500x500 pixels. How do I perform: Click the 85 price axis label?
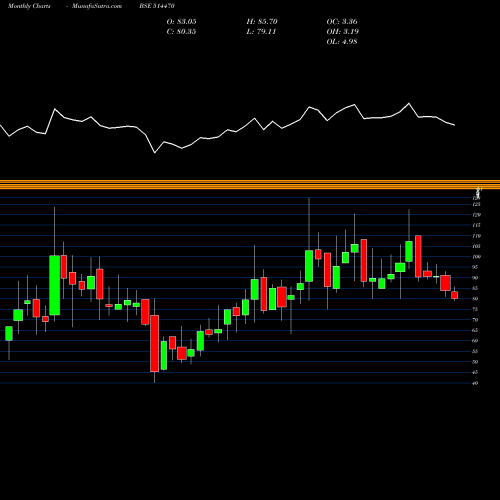[x=475, y=288]
